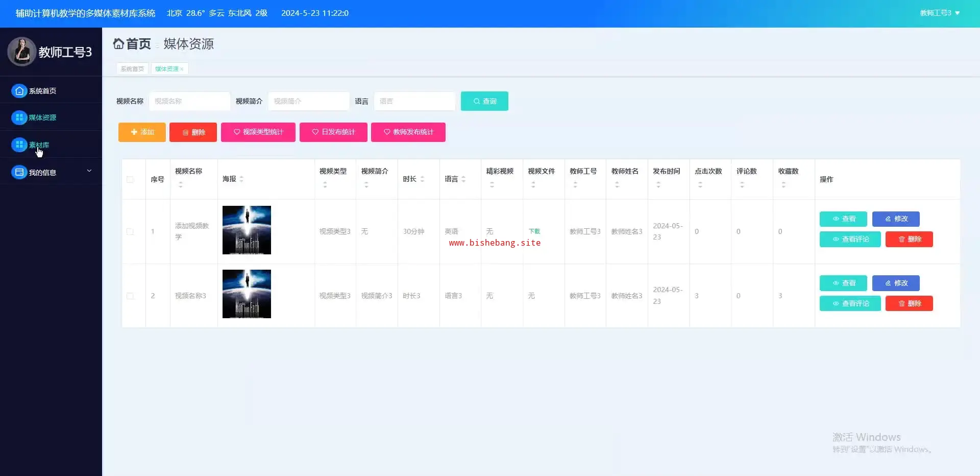Switch to the 系统首页 tab
Image resolution: width=980 pixels, height=476 pixels.
coord(132,69)
